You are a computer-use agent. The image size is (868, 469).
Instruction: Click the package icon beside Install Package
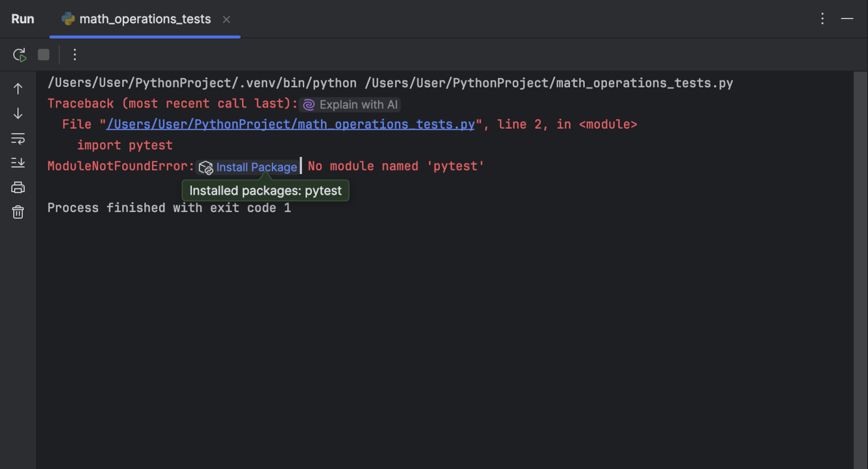point(206,168)
